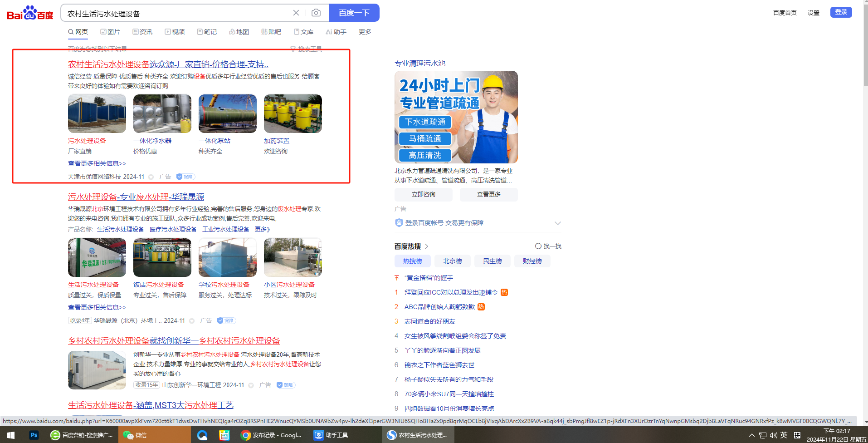Open the 搜索工具 filter
Screen dimensions: 868x443
click(307, 49)
